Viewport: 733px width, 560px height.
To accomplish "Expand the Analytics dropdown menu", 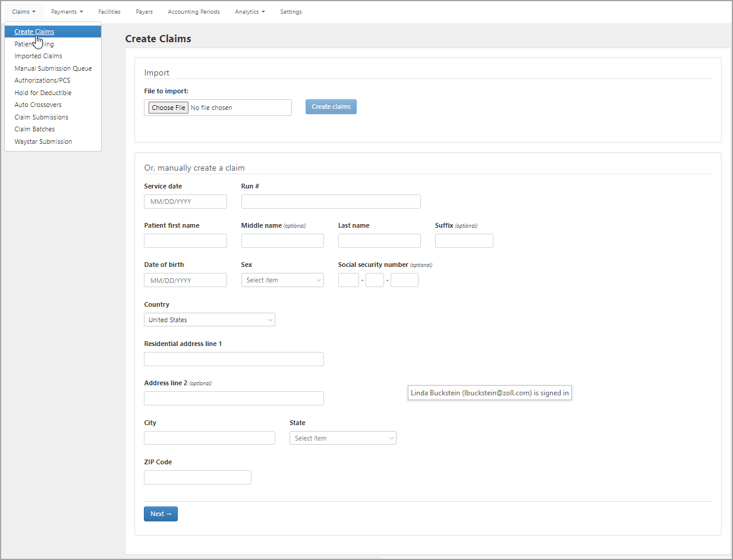I will pyautogui.click(x=250, y=12).
